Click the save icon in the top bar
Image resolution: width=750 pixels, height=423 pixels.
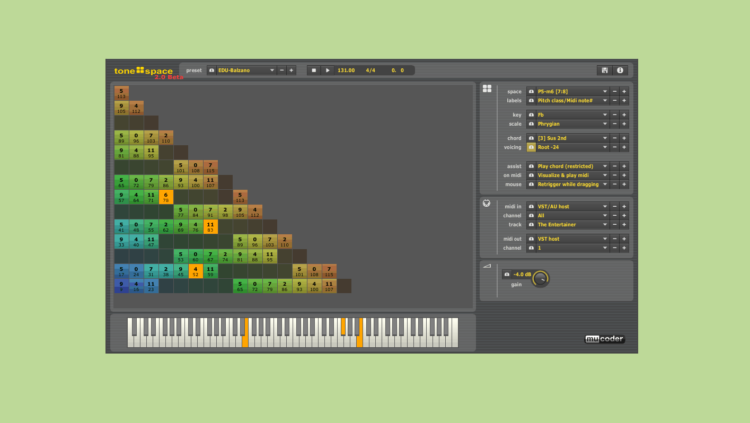tap(605, 70)
